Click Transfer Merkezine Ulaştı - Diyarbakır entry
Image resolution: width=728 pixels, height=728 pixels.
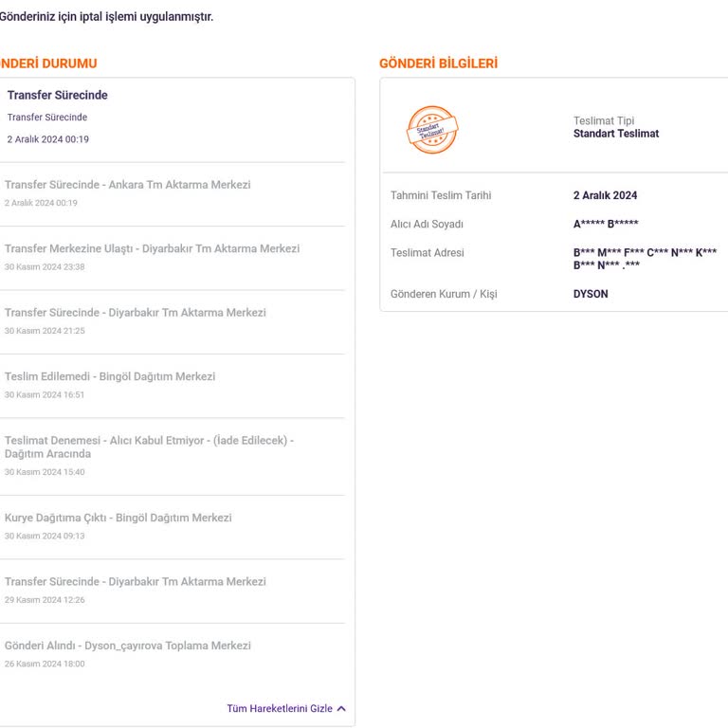(152, 248)
